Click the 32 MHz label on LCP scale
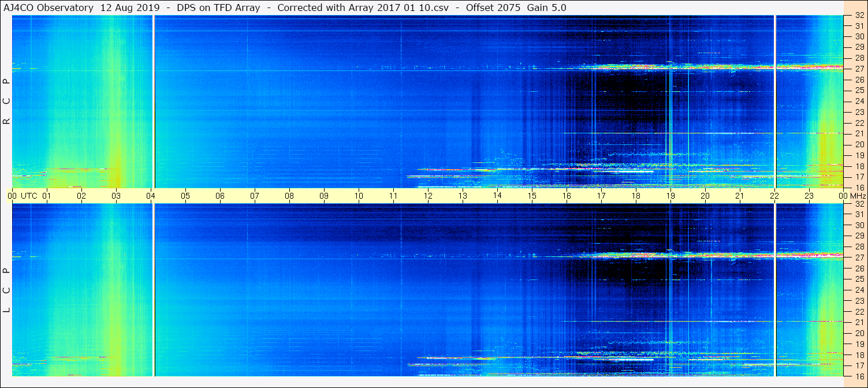Viewport: 868px width, 388px height. pos(859,204)
